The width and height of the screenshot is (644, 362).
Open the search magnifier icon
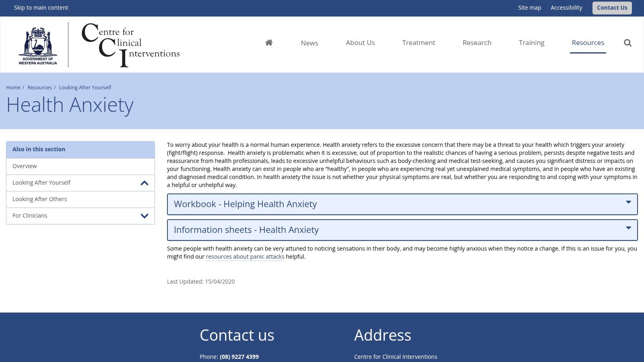point(627,43)
